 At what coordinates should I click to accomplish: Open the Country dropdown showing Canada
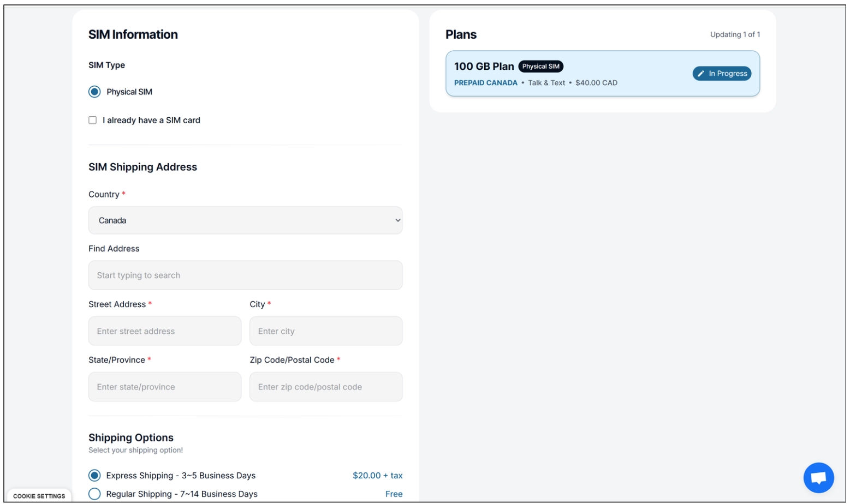[245, 220]
